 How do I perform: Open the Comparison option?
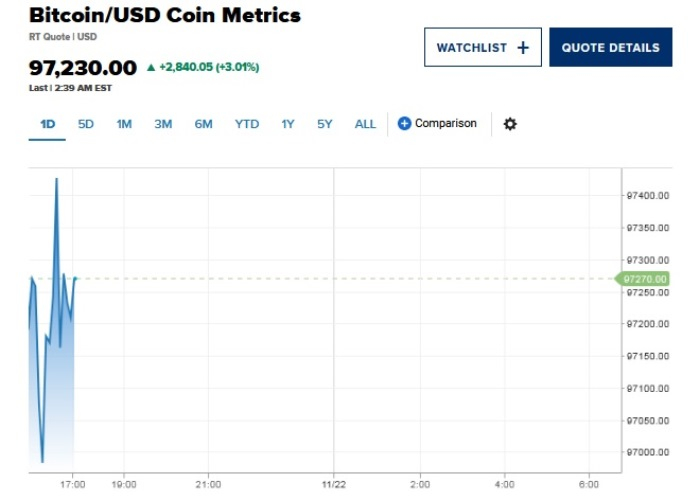445,124
